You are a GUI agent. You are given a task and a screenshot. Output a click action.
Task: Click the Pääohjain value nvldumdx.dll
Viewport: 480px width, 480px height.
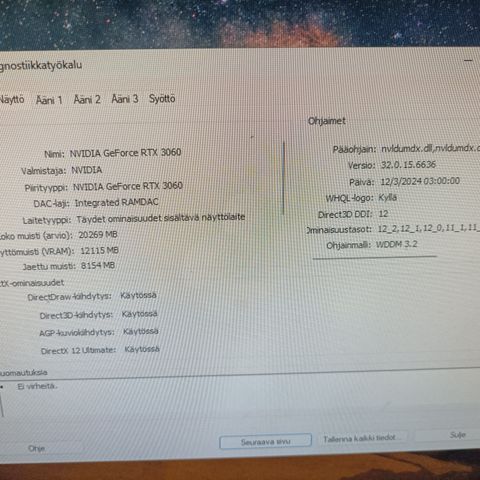point(430,148)
